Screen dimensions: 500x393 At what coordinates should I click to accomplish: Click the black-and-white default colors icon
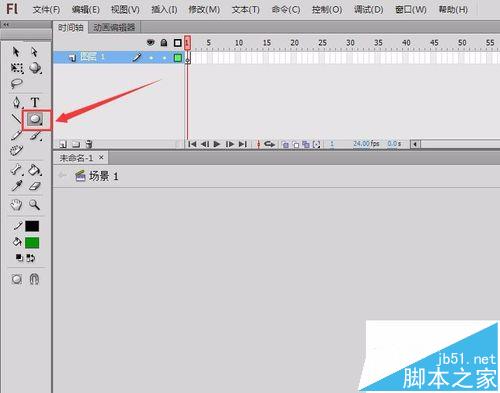coord(19,258)
